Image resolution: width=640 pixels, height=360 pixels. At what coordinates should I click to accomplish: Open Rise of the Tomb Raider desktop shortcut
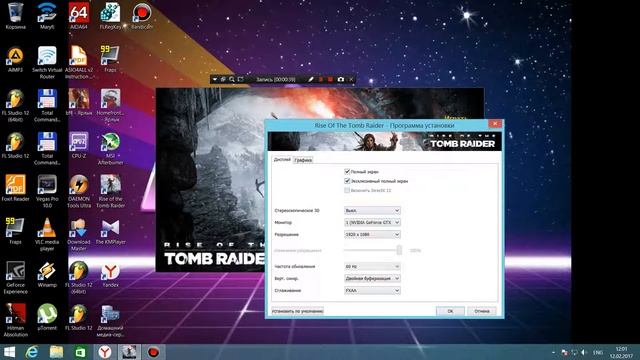[x=111, y=191]
